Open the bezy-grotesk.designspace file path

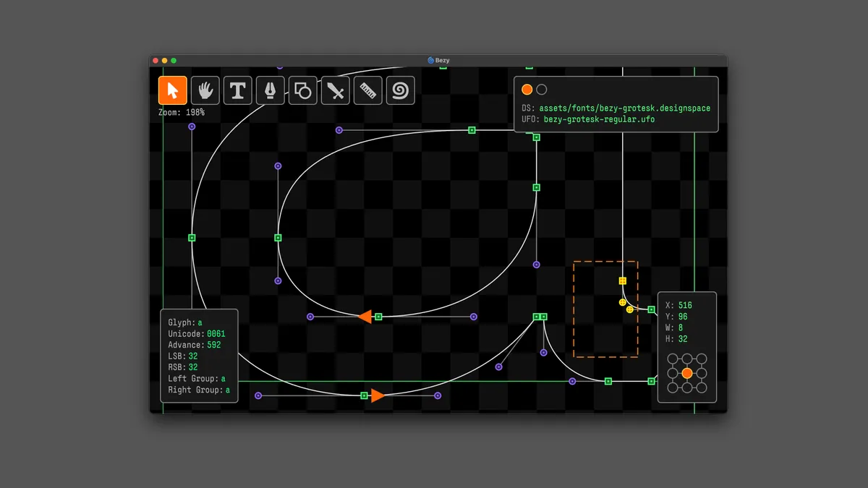(624, 108)
